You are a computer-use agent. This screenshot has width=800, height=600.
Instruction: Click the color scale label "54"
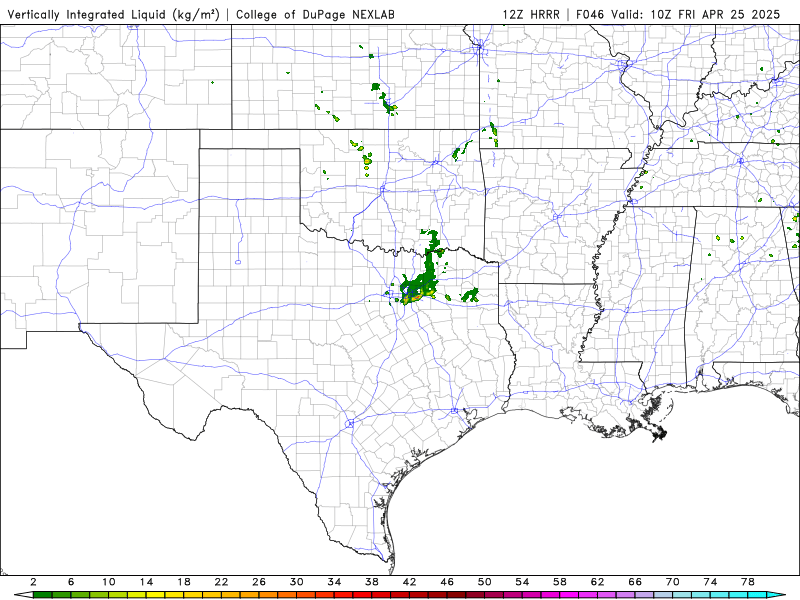pos(522,582)
